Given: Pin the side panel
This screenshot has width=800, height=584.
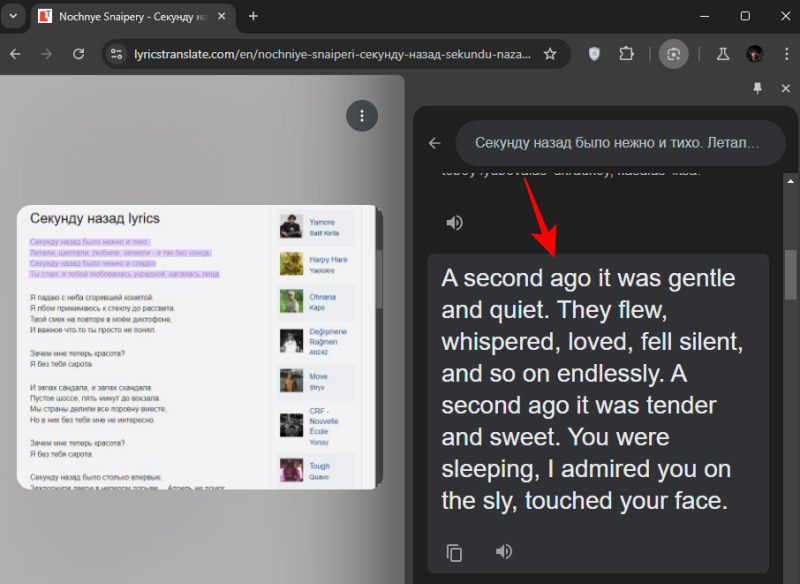Looking at the screenshot, I should pos(757,89).
